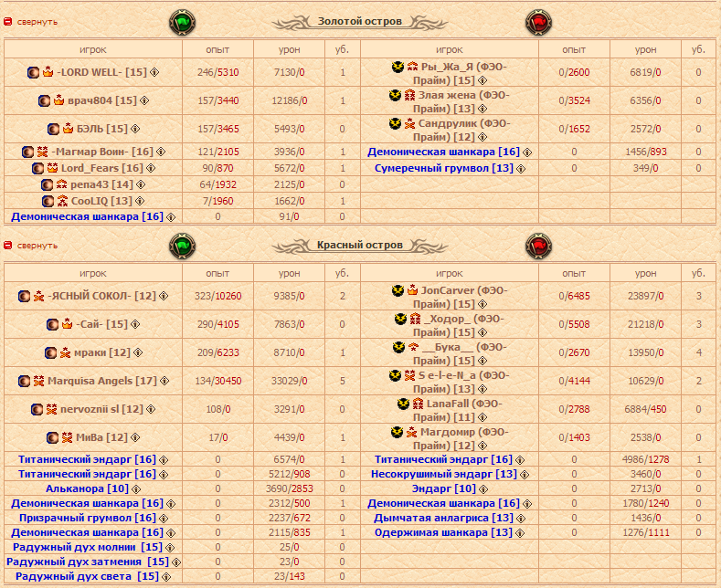Select damage value 3690/2853
This screenshot has width=721, height=588.
tap(290, 488)
